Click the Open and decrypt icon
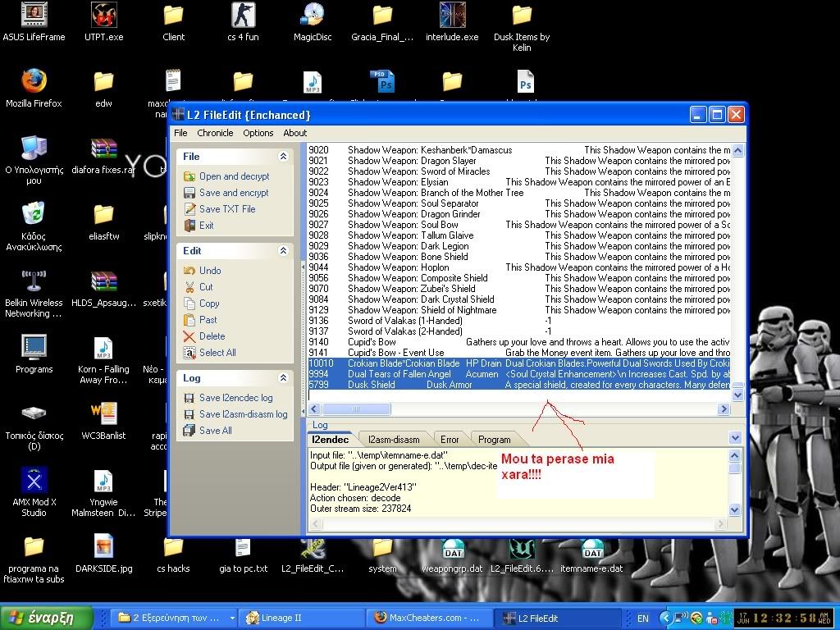The width and height of the screenshot is (840, 630). 189,176
